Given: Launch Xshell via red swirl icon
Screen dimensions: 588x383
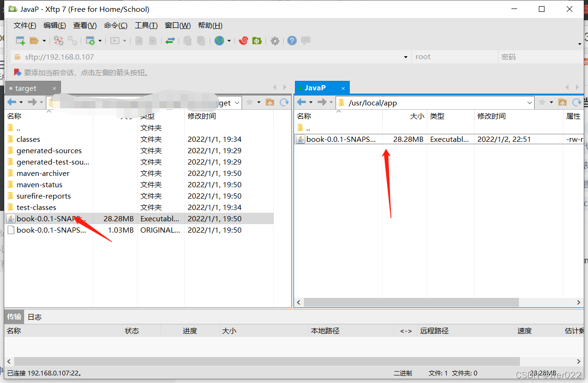Looking at the screenshot, I should pos(243,41).
